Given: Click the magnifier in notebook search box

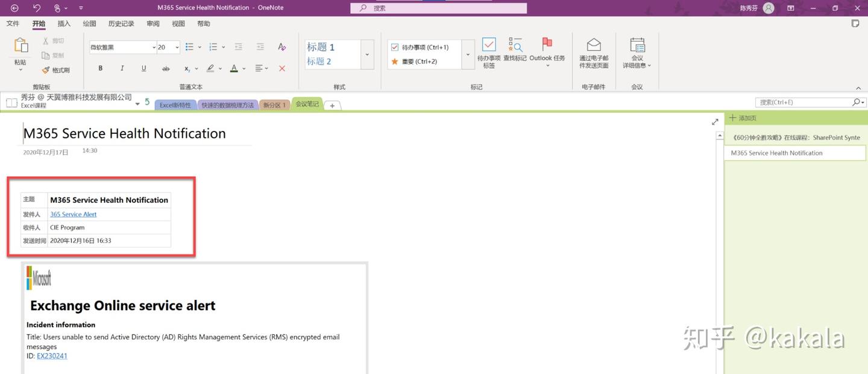Looking at the screenshot, I should [x=857, y=103].
